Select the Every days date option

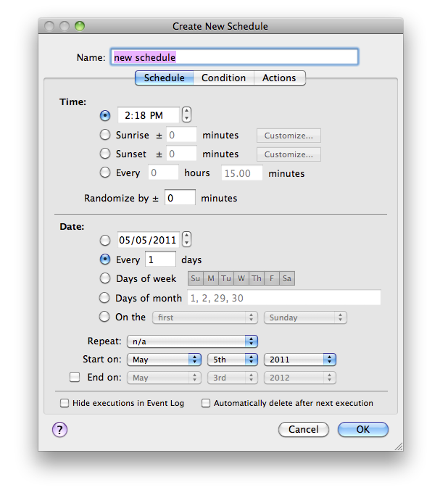[x=105, y=260]
